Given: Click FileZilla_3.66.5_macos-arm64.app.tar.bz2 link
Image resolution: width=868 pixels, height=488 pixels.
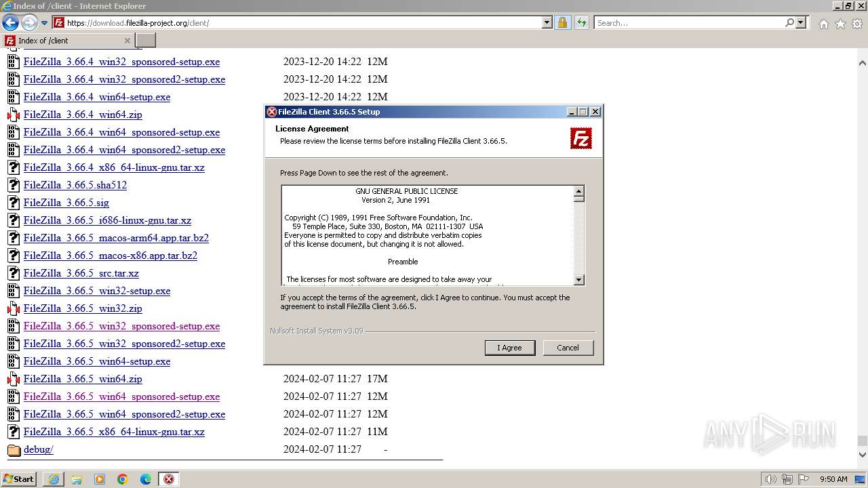Looking at the screenshot, I should click(x=116, y=238).
